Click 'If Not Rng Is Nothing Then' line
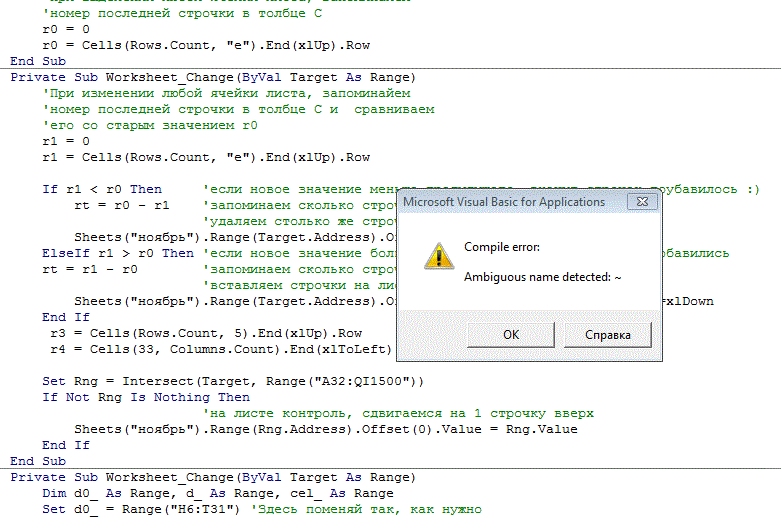This screenshot has width=781, height=518. 145,397
